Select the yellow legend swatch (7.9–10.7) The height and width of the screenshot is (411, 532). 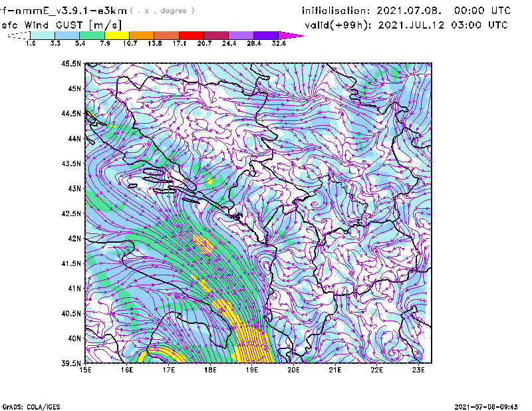coord(117,35)
